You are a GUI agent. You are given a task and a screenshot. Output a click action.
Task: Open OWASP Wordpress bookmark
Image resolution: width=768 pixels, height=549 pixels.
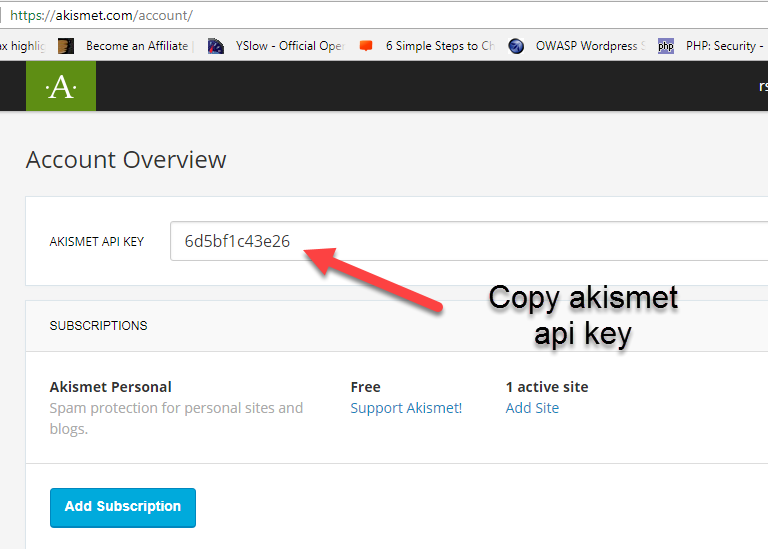(x=590, y=46)
